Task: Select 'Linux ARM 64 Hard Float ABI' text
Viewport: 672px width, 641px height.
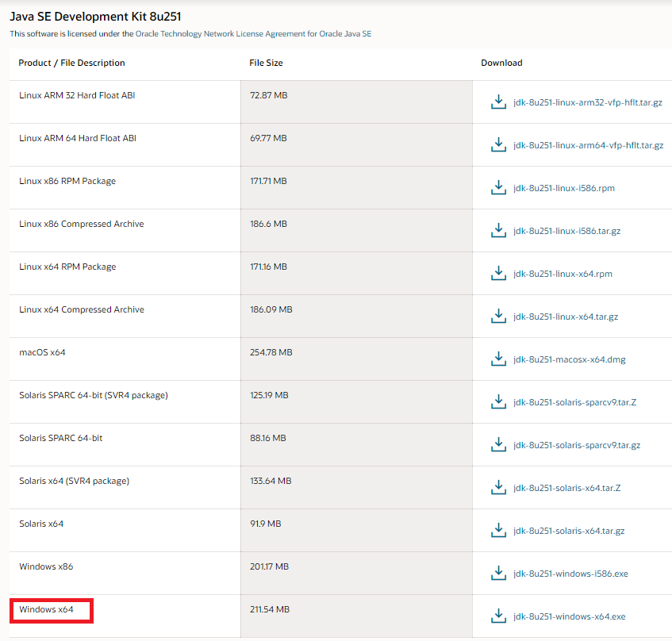Action: [78, 138]
